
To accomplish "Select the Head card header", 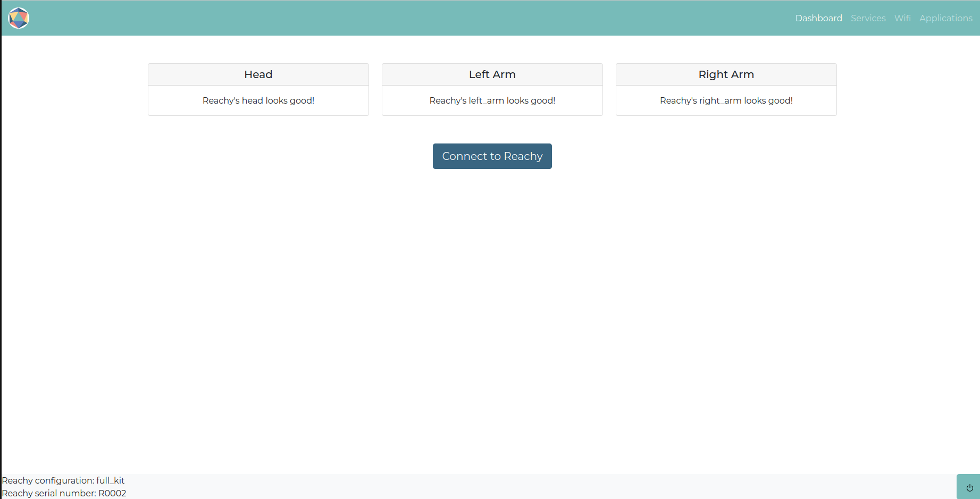I will point(258,74).
